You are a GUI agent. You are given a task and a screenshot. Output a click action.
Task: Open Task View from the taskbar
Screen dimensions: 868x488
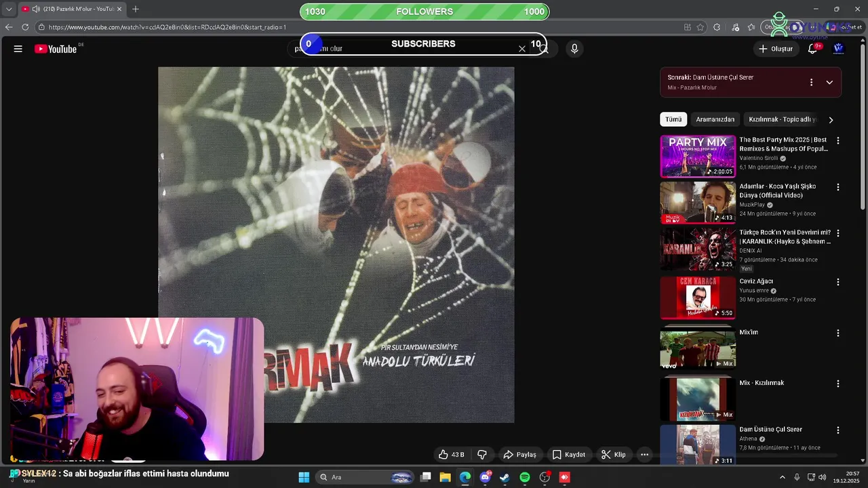coord(426,477)
